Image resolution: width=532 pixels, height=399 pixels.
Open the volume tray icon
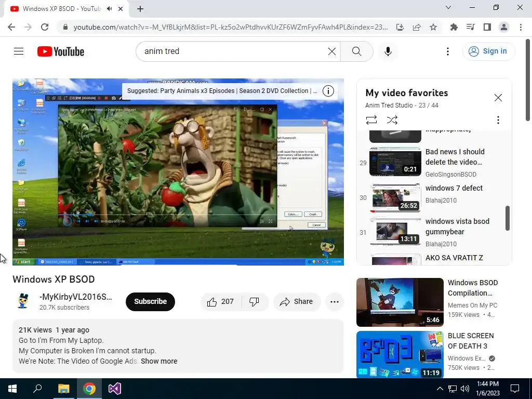(x=465, y=389)
